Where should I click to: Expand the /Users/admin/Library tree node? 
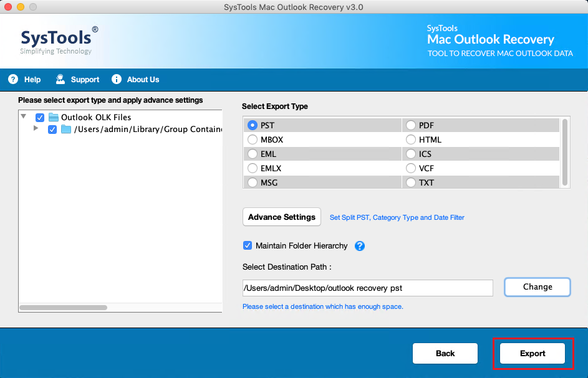[x=36, y=128]
